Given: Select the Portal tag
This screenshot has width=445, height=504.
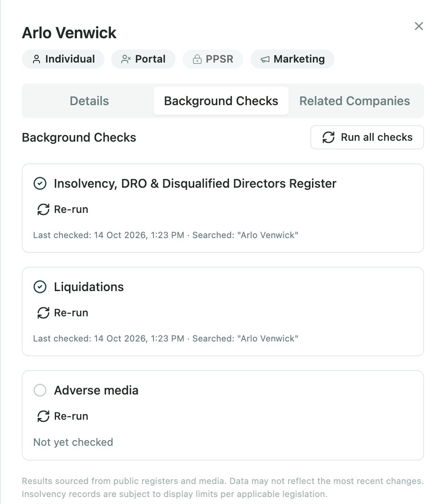Looking at the screenshot, I should point(143,59).
